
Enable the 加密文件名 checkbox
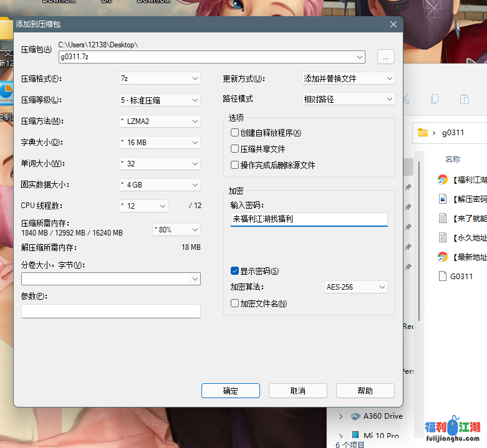click(235, 303)
